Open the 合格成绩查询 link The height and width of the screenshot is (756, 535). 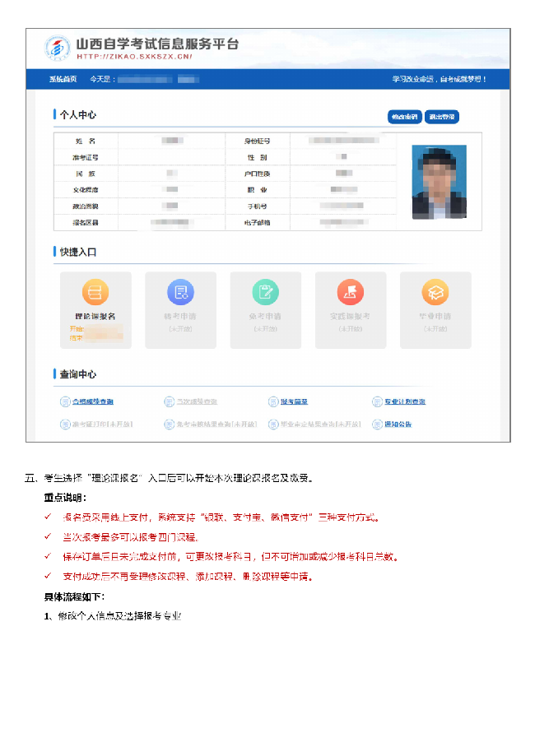coord(93,401)
